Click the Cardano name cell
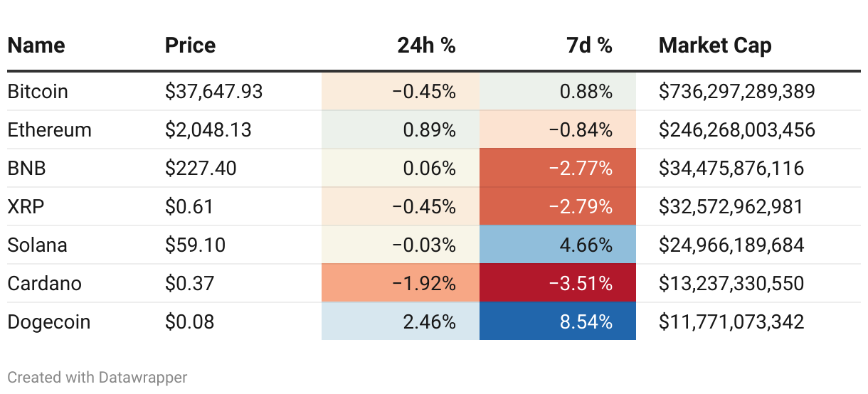The height and width of the screenshot is (394, 868). (44, 284)
